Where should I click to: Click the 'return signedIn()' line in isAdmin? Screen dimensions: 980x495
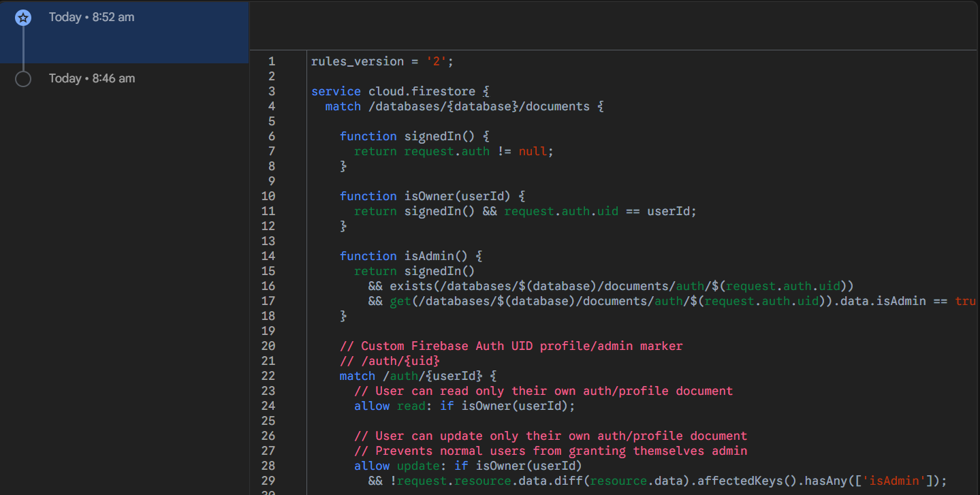[414, 271]
